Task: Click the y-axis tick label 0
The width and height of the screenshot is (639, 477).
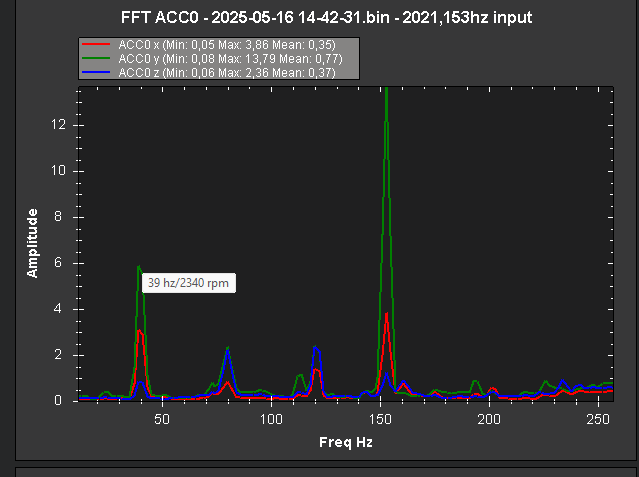Action: 58,400
